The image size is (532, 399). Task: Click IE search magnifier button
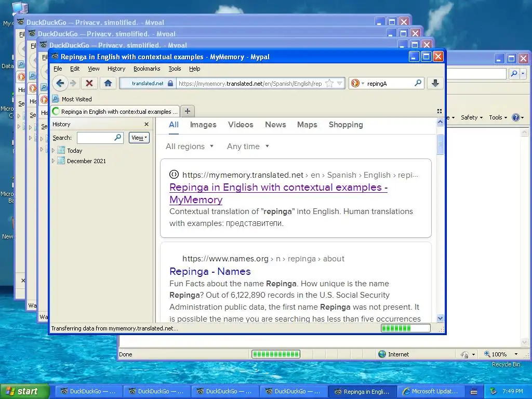click(x=514, y=73)
